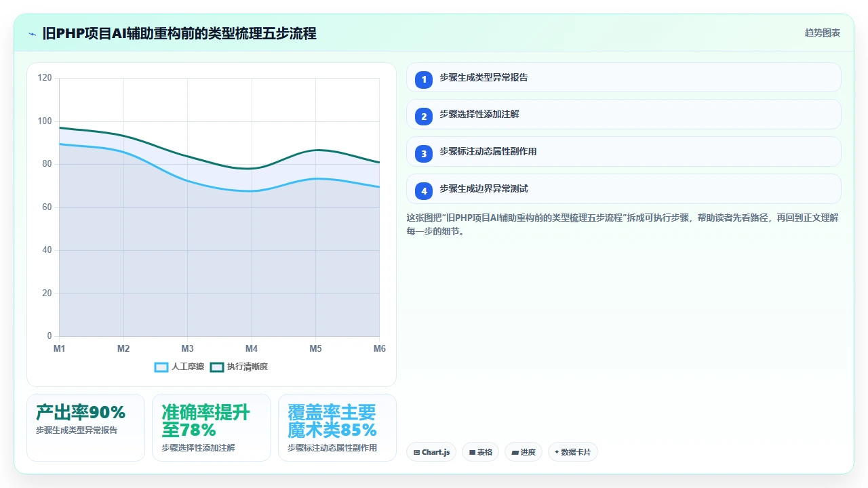Click the 20 y-axis value
The image size is (868, 488).
47,293
